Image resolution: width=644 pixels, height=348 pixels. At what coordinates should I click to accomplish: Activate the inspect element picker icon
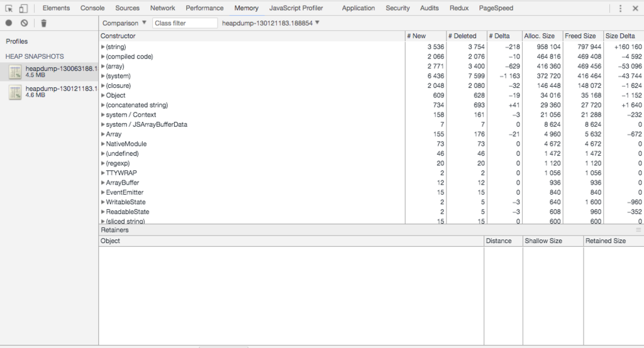(x=9, y=8)
